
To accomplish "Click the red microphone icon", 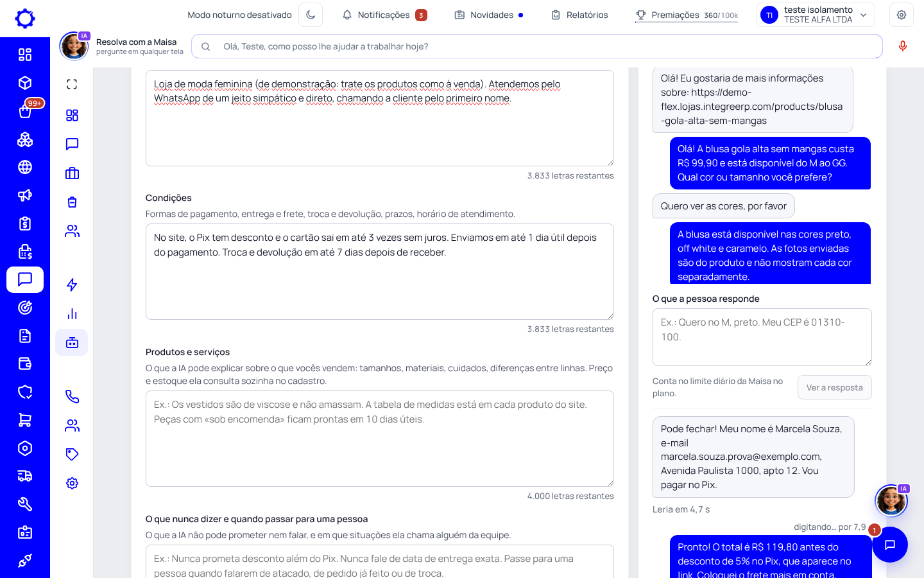I will click(903, 46).
